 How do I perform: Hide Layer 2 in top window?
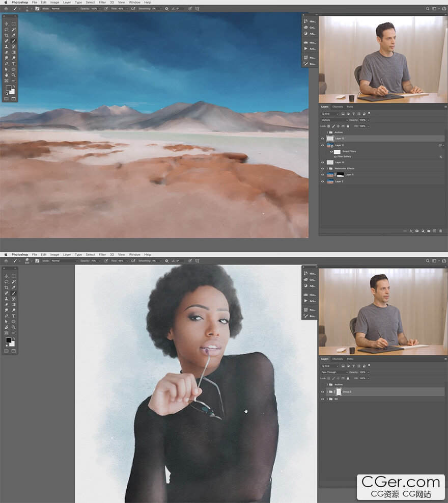[323, 181]
